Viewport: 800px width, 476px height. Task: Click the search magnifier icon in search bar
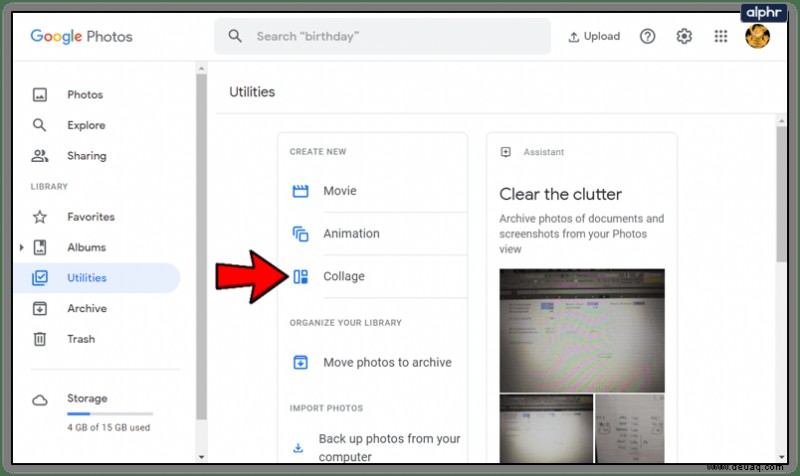(235, 36)
